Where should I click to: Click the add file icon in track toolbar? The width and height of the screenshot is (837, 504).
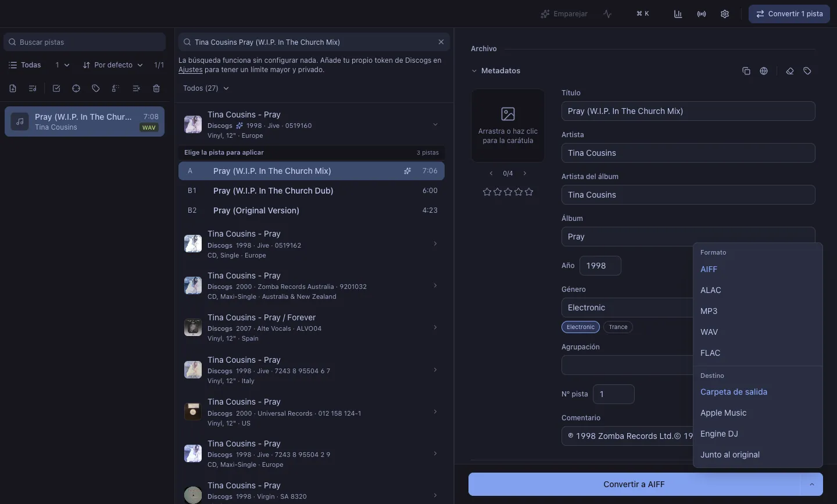tap(13, 88)
